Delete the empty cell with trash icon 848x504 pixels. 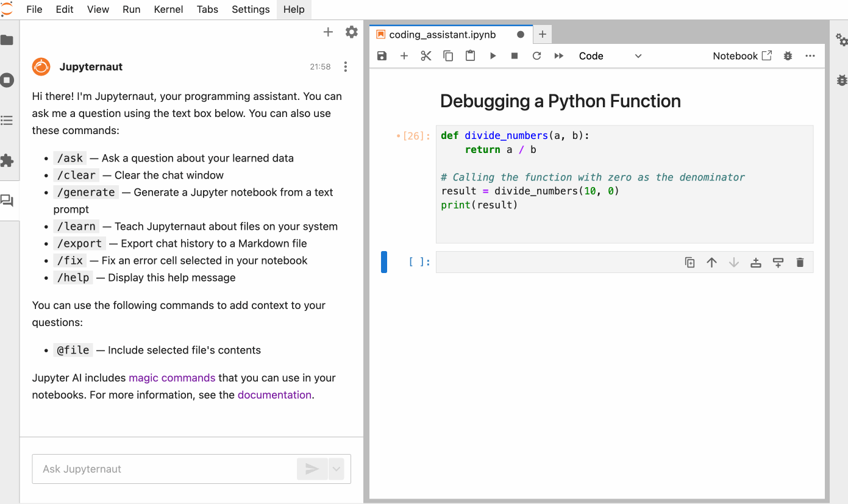[800, 263]
